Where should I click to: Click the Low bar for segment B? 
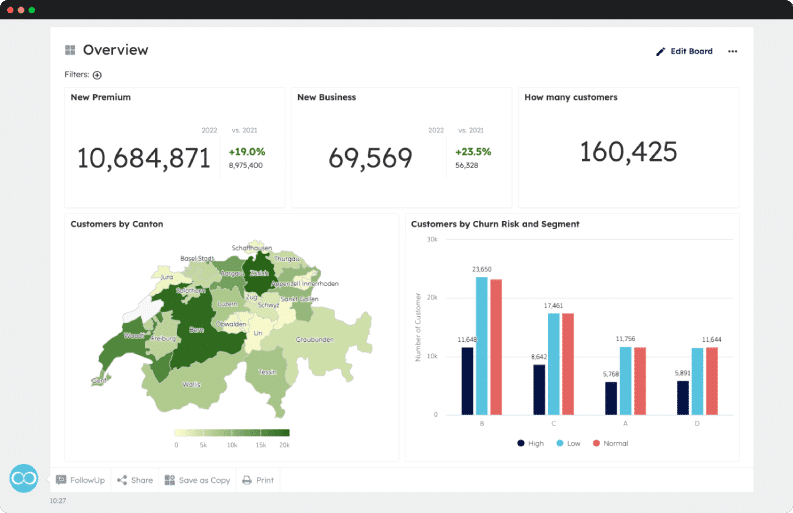pyautogui.click(x=481, y=346)
